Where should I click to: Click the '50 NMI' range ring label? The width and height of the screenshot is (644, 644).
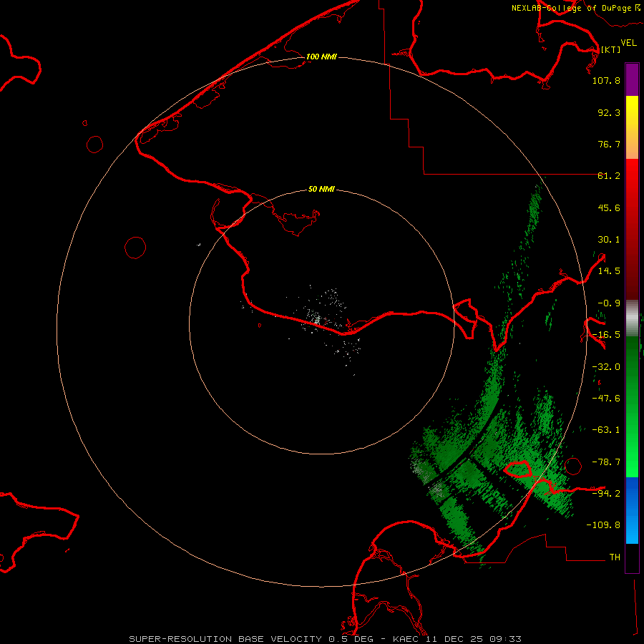tap(321, 190)
